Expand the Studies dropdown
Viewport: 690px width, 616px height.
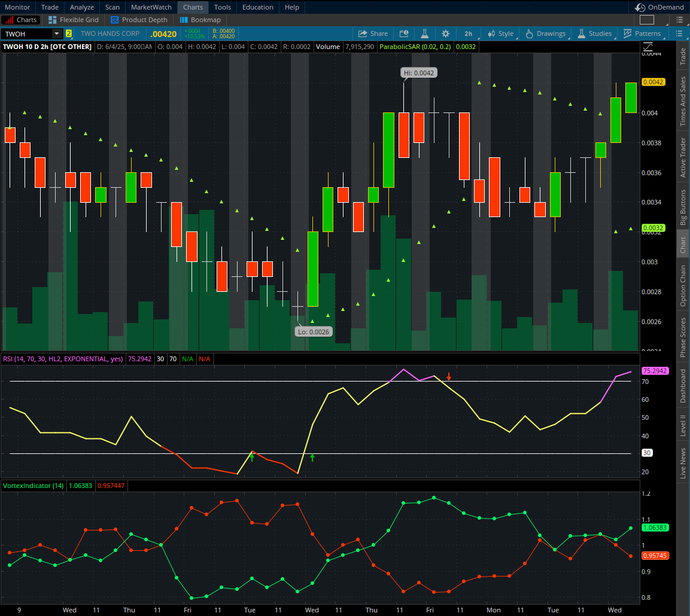(594, 34)
